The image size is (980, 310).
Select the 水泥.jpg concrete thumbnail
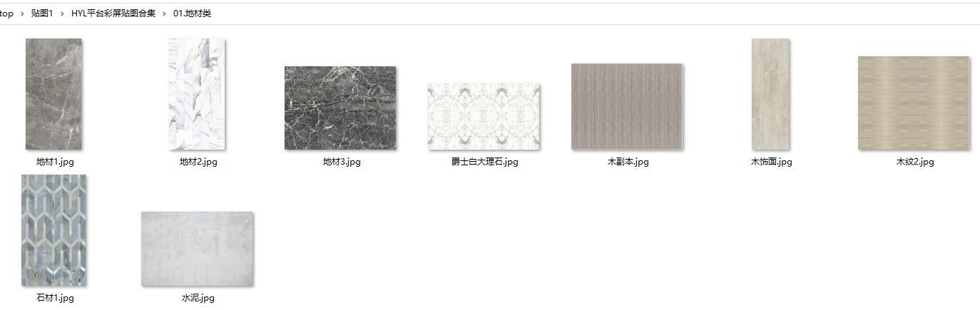pyautogui.click(x=197, y=249)
